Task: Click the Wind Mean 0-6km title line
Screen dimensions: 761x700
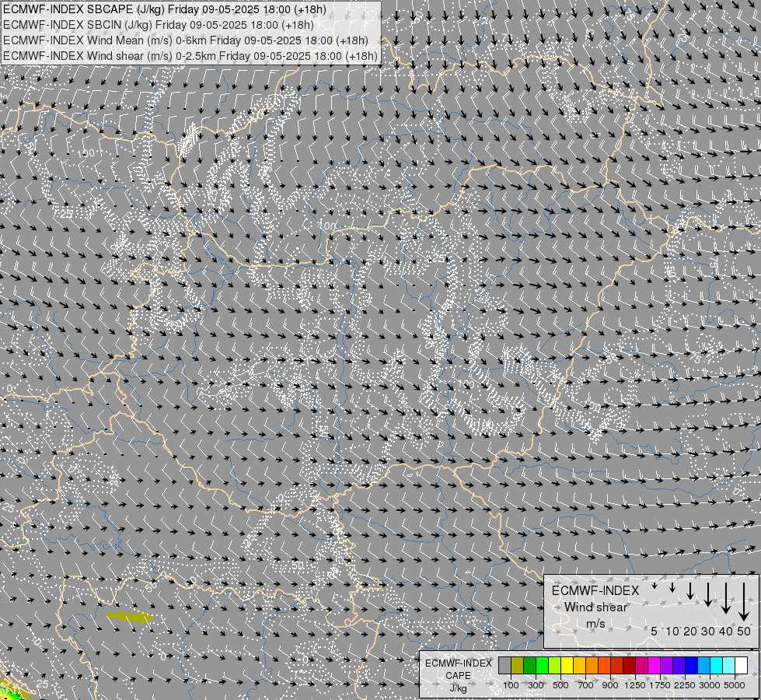Action: click(x=186, y=40)
